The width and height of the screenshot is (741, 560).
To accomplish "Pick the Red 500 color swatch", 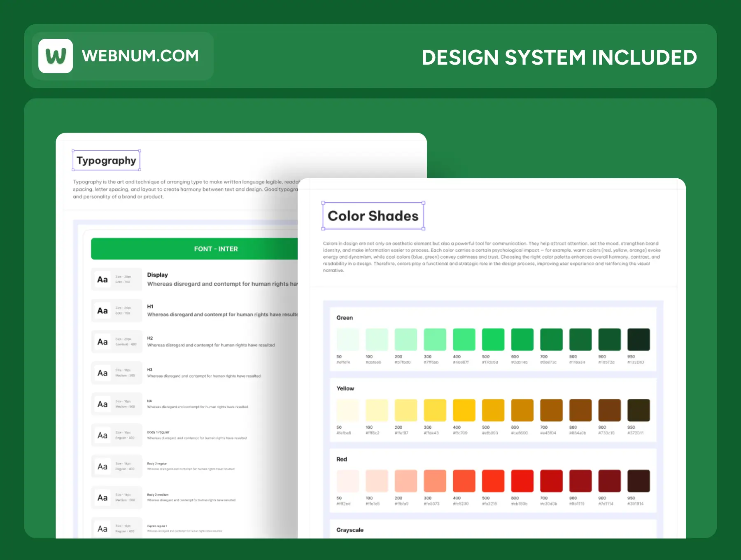I will (493, 481).
